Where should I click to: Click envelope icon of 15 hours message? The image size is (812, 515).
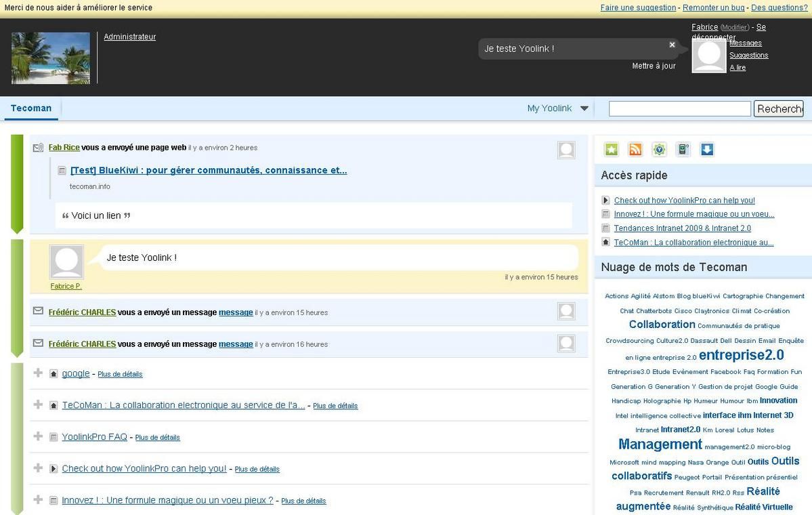pyautogui.click(x=38, y=311)
